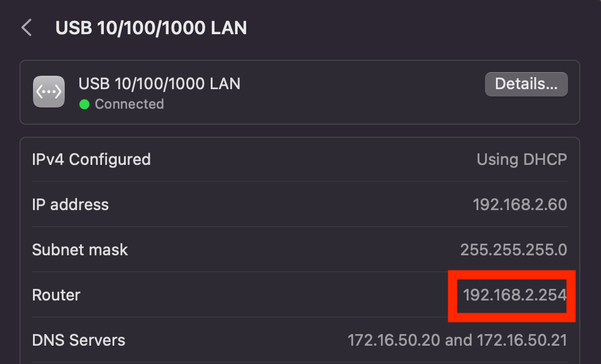This screenshot has width=601, height=364.
Task: Select the 255.255.255.0 subnet value
Action: (x=514, y=250)
